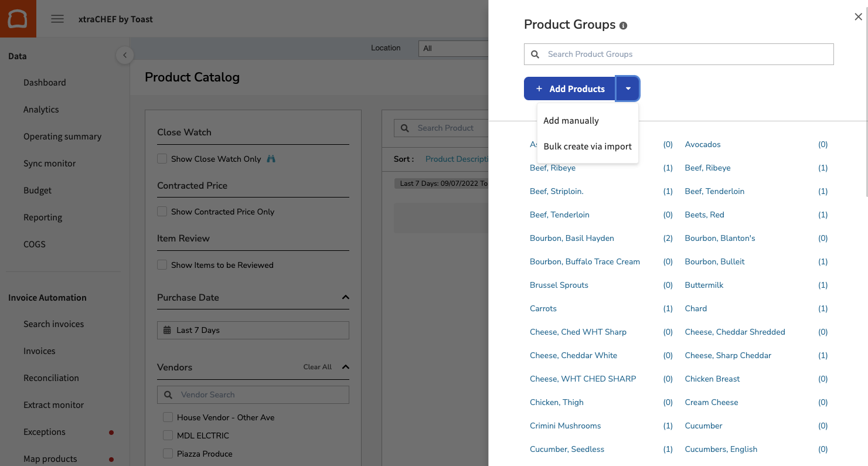Enable Show Items to be Reviewed
Viewport: 868px width, 466px height.
pos(162,265)
